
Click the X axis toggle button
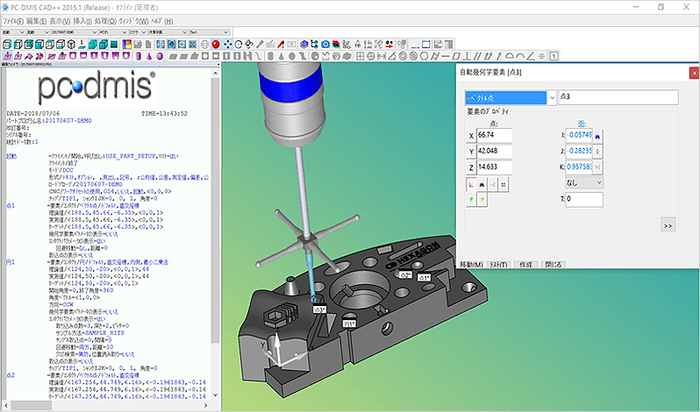(x=472, y=134)
